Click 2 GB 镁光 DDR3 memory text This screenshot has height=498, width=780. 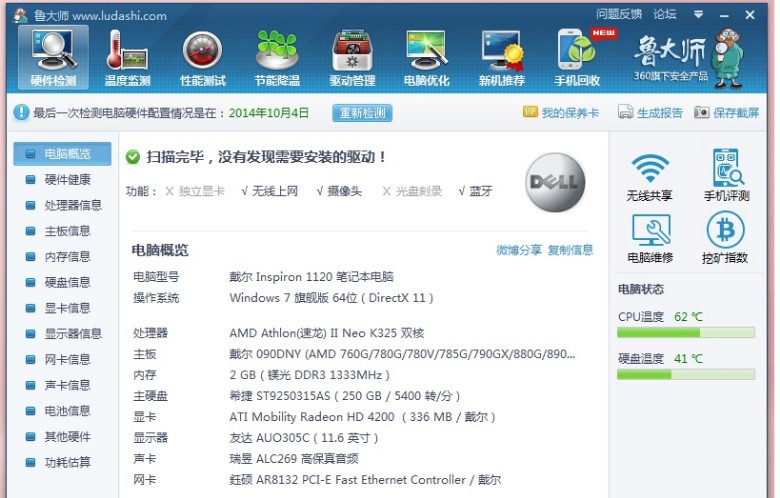[309, 375]
